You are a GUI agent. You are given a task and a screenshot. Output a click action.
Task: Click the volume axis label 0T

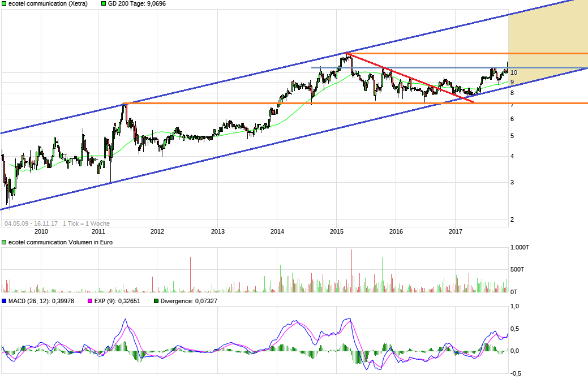514,292
